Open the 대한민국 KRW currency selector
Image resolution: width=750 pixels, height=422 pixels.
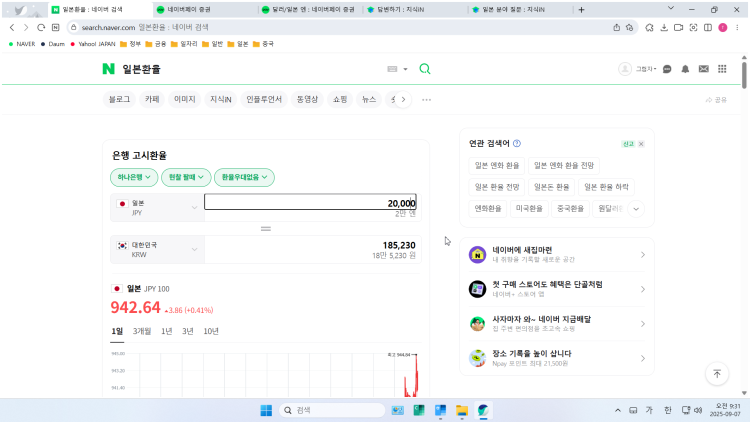click(157, 249)
